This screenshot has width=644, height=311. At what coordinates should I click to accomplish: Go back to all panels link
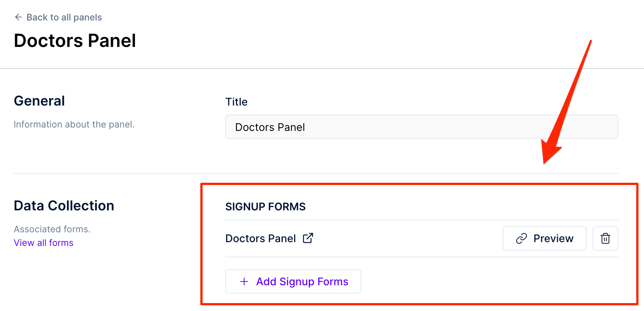click(x=58, y=17)
